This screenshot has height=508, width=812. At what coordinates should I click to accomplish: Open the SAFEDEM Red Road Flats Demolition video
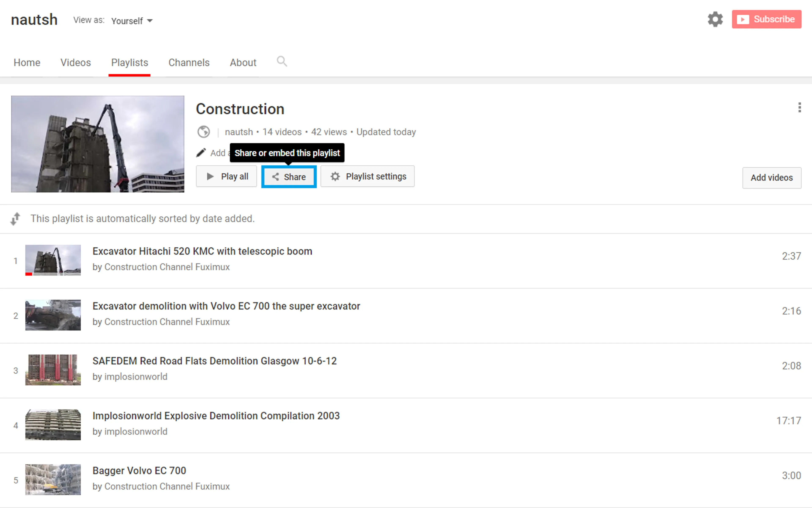(214, 361)
